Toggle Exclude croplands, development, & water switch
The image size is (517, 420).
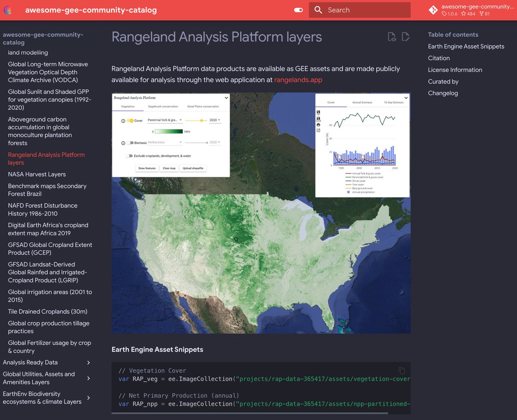129,156
